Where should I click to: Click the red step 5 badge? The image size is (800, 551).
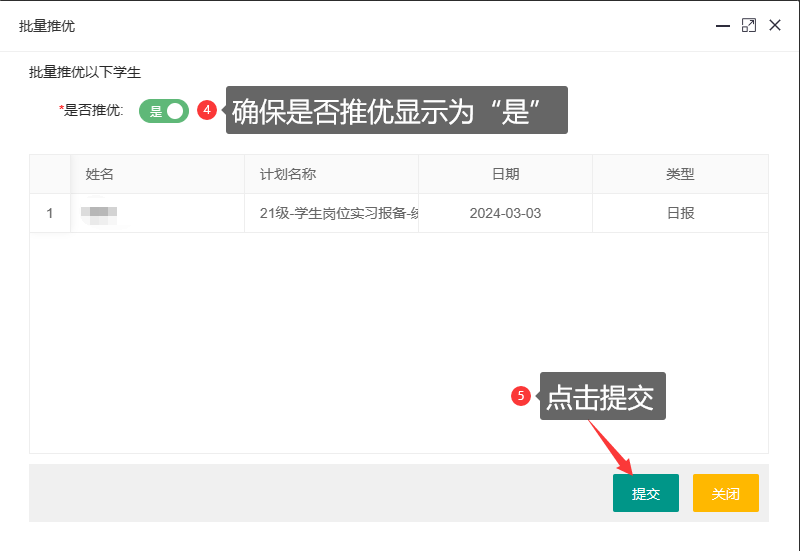[x=520, y=396]
